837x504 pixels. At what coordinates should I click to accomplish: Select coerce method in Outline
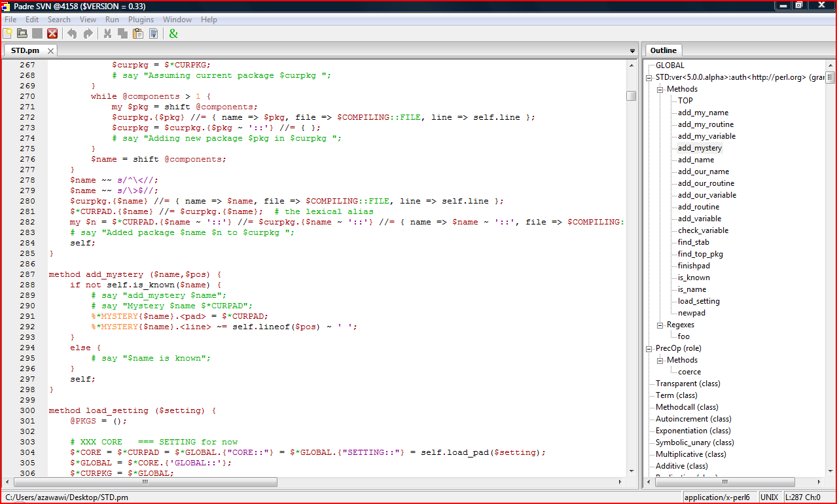[x=690, y=372]
